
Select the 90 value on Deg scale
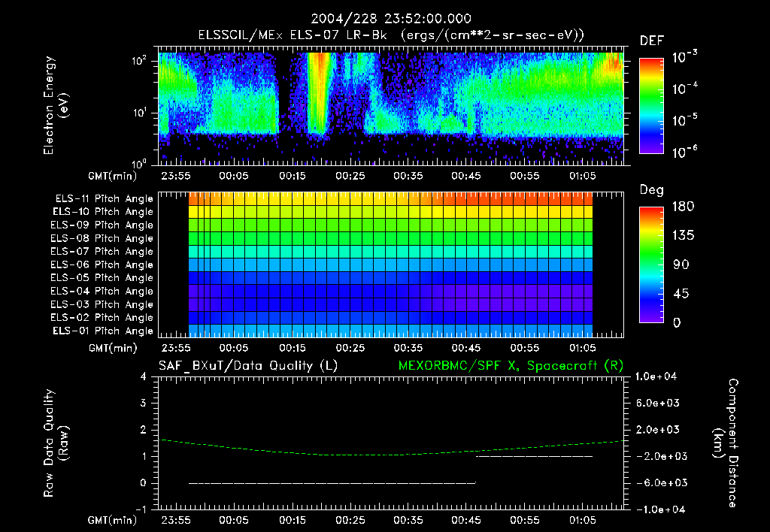pyautogui.click(x=681, y=264)
